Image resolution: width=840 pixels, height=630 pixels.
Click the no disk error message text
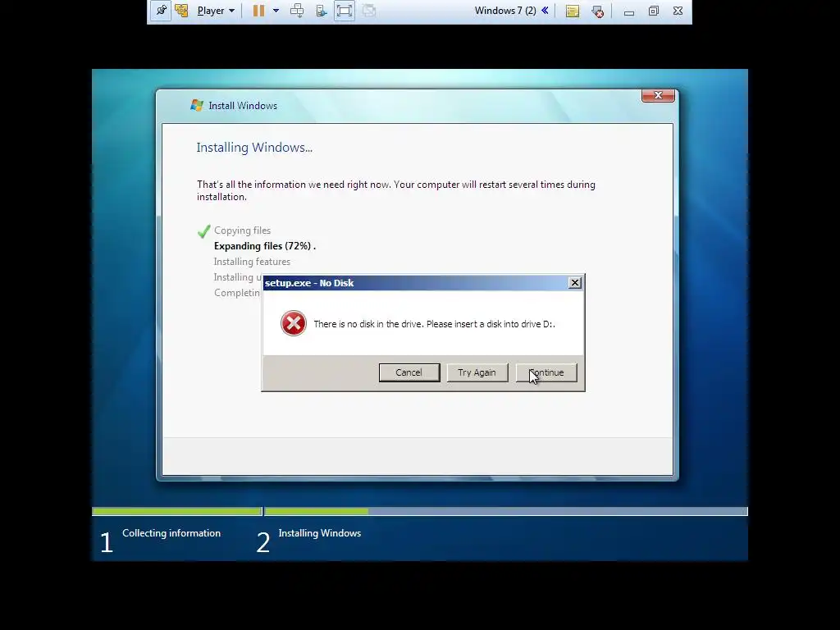pyautogui.click(x=434, y=324)
